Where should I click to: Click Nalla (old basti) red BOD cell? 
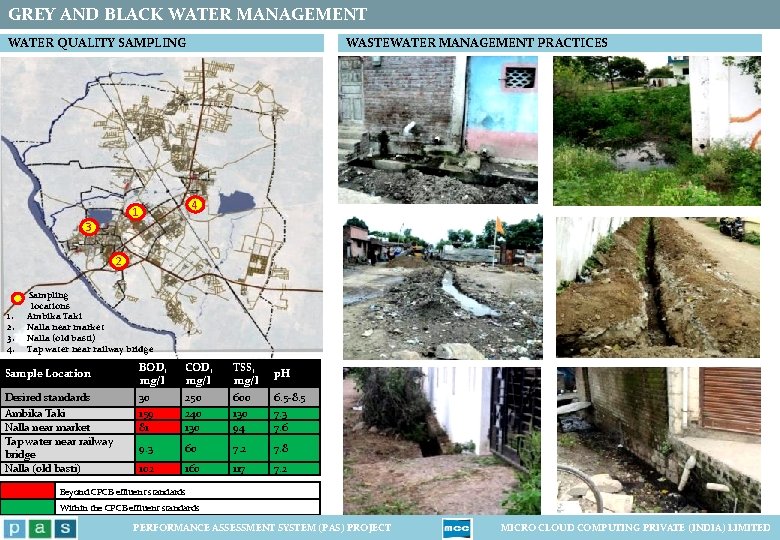click(x=157, y=468)
